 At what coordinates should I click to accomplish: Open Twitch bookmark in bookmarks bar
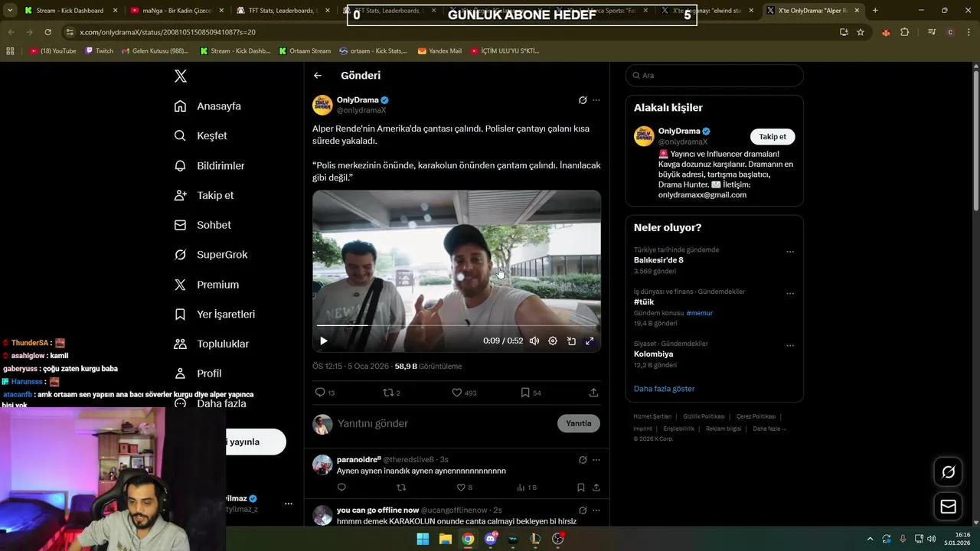click(99, 51)
